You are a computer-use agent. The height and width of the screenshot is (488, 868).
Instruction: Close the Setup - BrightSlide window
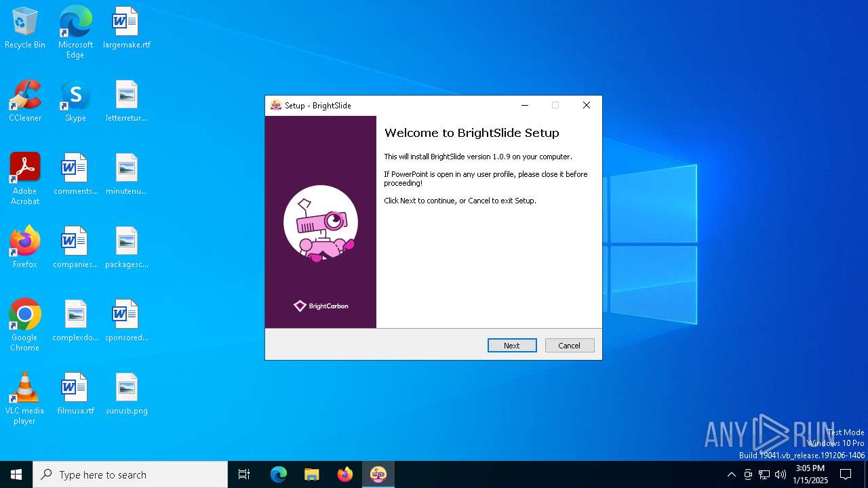(x=587, y=105)
